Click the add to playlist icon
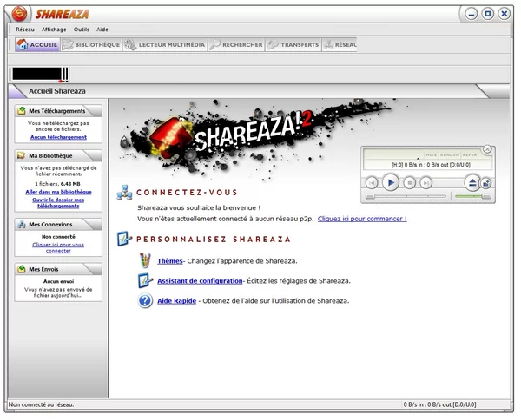Screen dimensions: 521x420 point(486,183)
